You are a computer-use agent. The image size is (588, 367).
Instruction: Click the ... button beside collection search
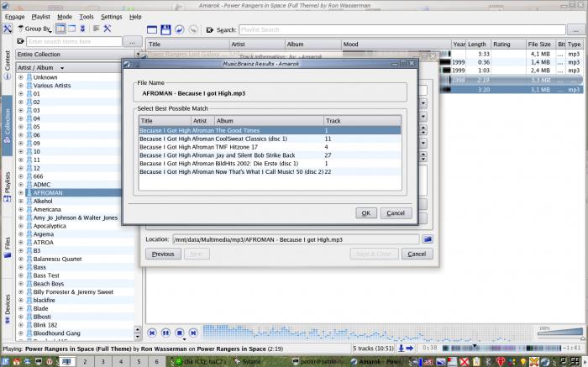pos(133,42)
